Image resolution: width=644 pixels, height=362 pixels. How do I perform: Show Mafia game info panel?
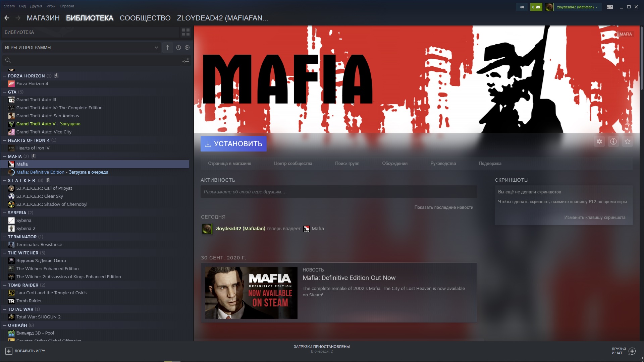pos(613,142)
